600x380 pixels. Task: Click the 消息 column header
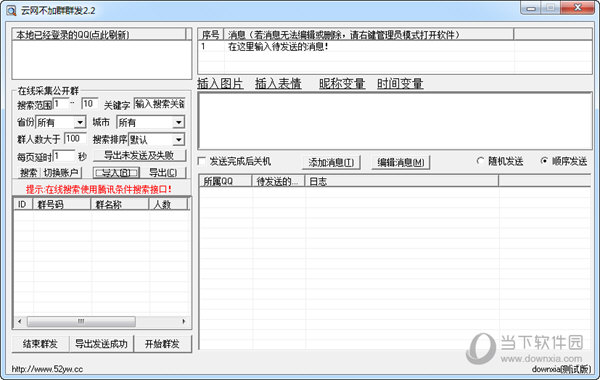368,34
